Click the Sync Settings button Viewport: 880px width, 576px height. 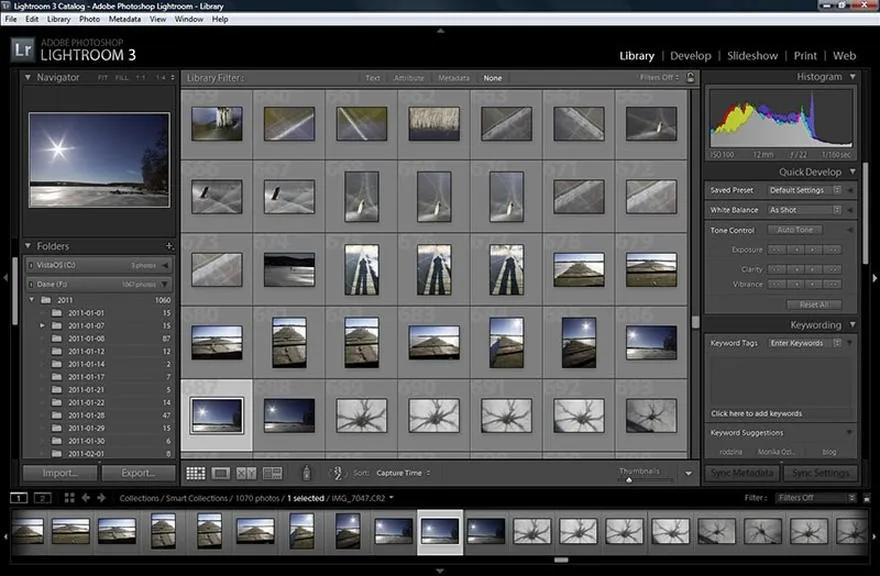[x=821, y=473]
